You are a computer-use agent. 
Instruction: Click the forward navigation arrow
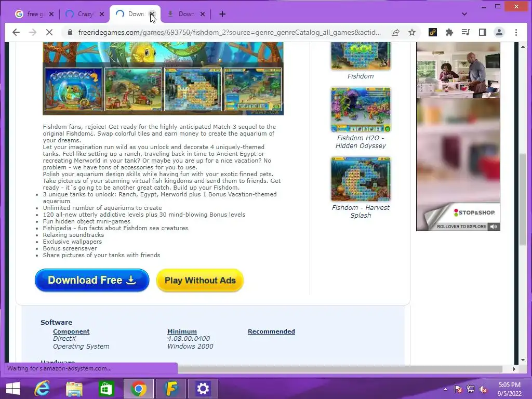pyautogui.click(x=33, y=32)
